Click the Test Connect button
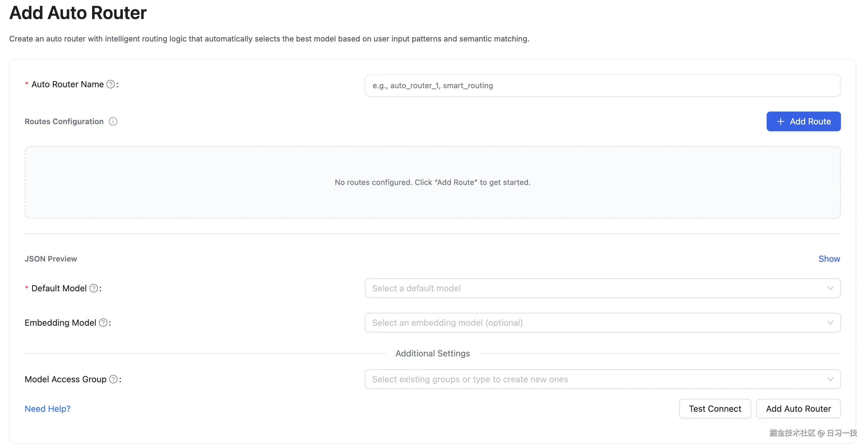The height and width of the screenshot is (448, 868). (x=715, y=409)
